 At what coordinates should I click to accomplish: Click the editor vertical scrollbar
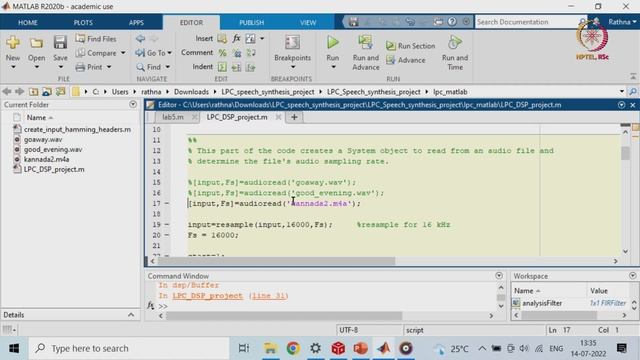pyautogui.click(x=625, y=153)
